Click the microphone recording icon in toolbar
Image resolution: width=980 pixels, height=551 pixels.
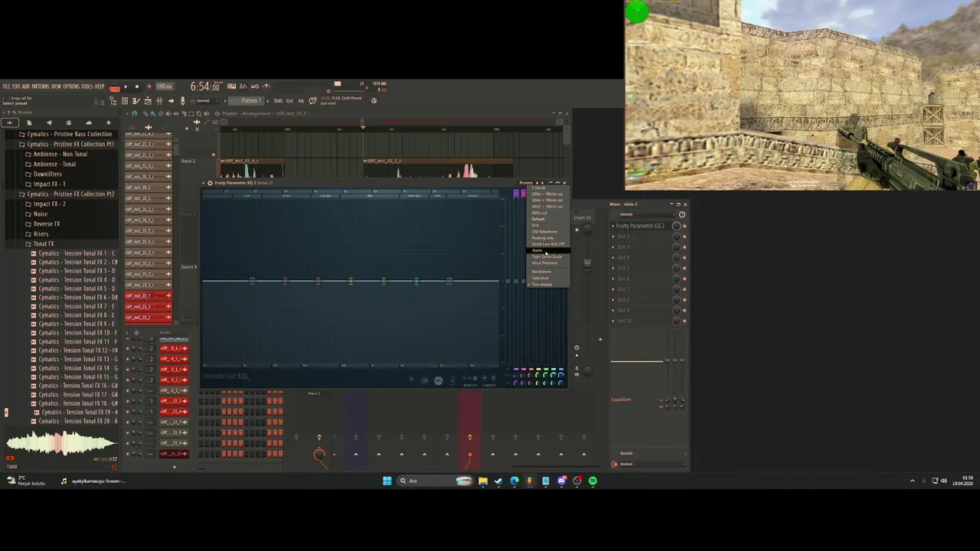click(182, 101)
